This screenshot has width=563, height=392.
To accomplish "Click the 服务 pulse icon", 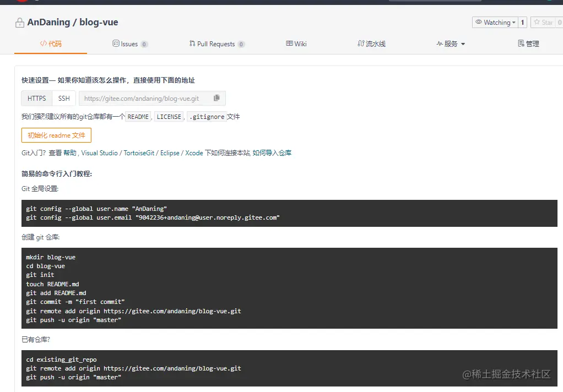I will (x=440, y=43).
